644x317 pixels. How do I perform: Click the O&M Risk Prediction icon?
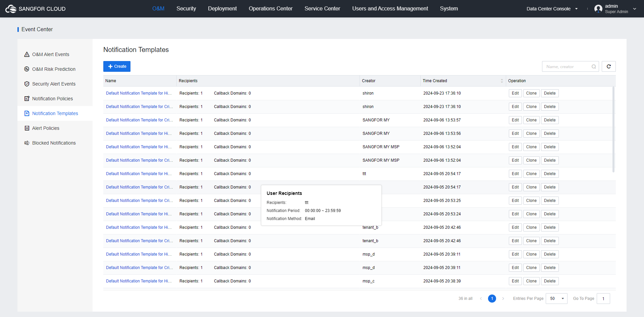(x=27, y=69)
